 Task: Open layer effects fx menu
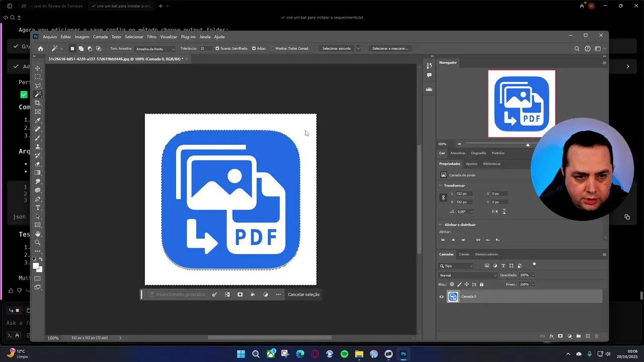tap(551, 336)
